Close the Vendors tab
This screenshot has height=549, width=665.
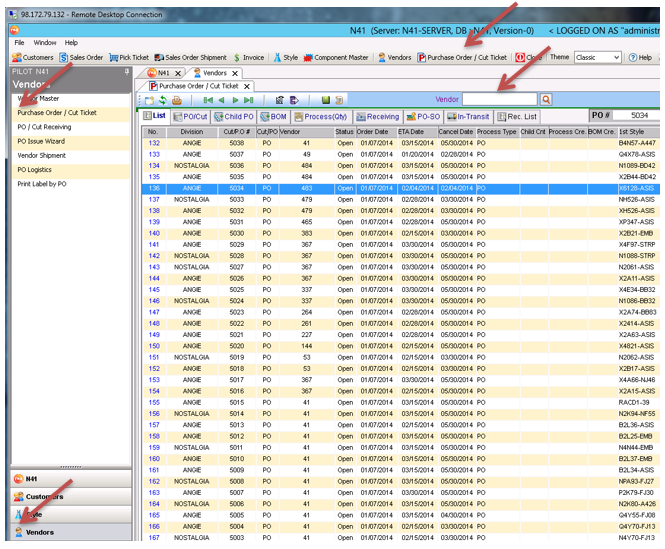tap(236, 73)
